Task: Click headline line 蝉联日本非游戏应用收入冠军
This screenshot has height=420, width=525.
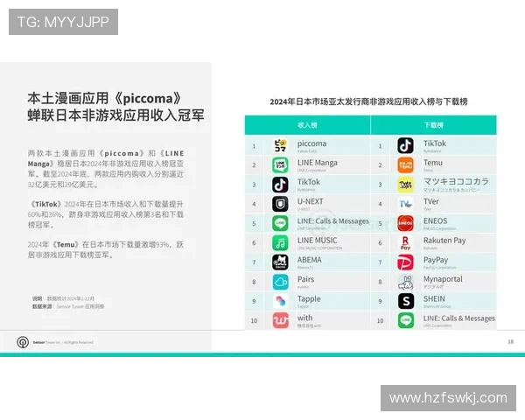Action: pyautogui.click(x=115, y=115)
